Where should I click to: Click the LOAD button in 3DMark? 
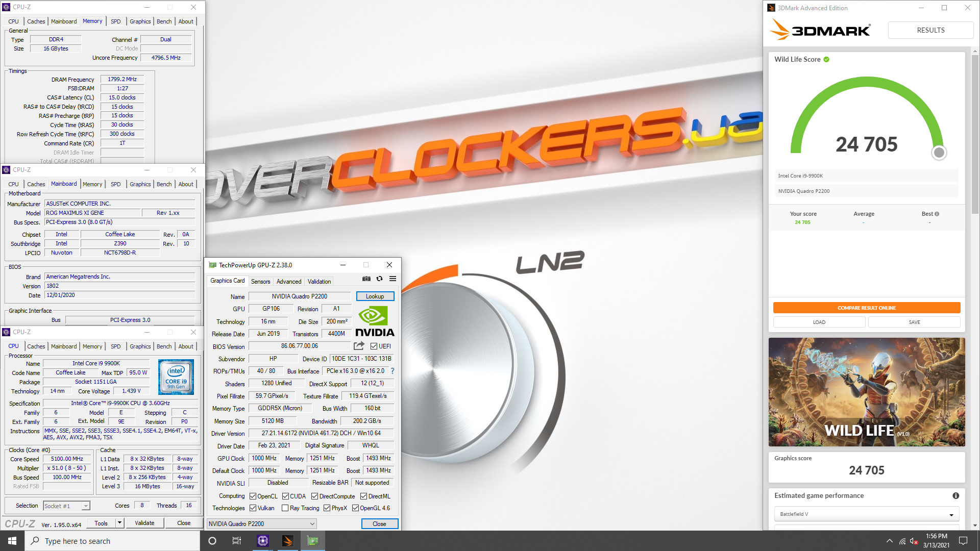click(819, 322)
